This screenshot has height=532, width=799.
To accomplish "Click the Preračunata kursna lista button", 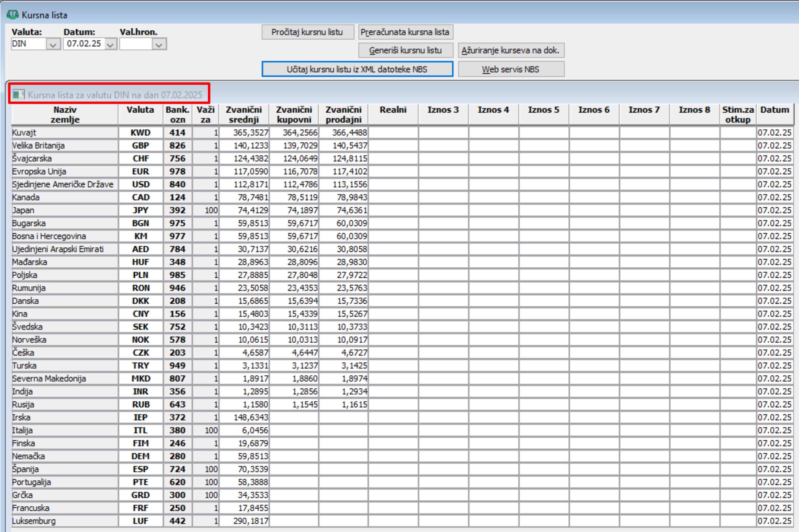I will pos(406,32).
